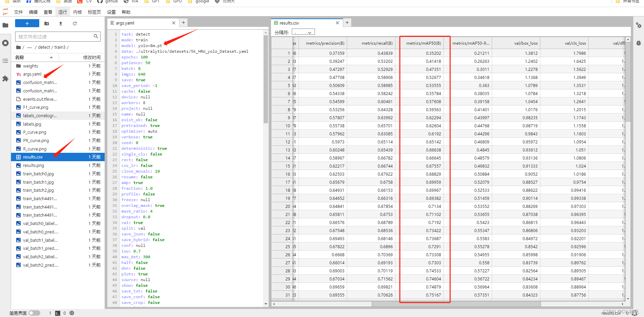
Task: Navigate to the detect folder breadcrumb
Action: (x=44, y=47)
